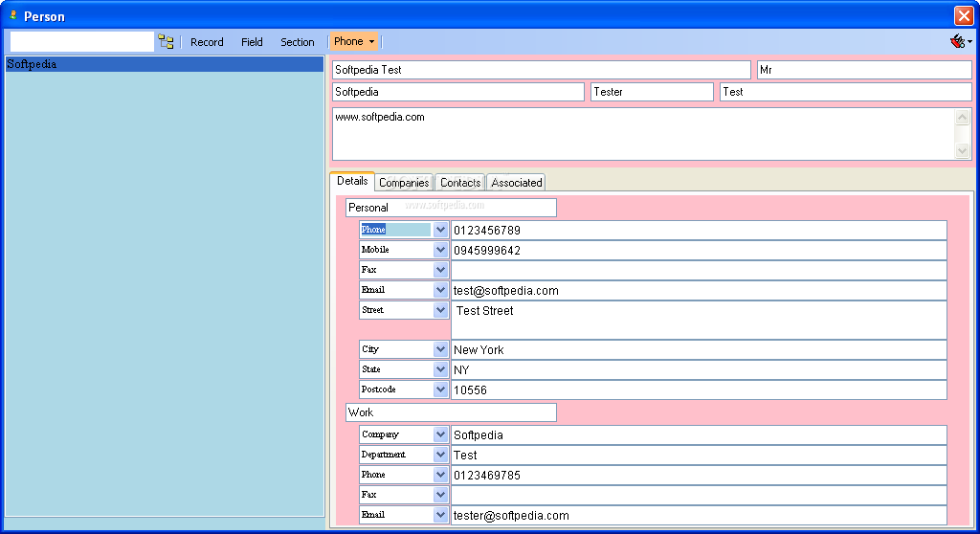The image size is (980, 534).
Task: Expand the Work Phone field type dropdown
Action: pos(440,474)
